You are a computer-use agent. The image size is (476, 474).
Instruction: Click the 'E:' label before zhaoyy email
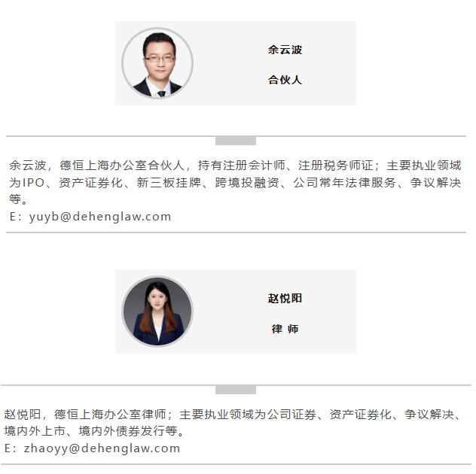coord(11,448)
